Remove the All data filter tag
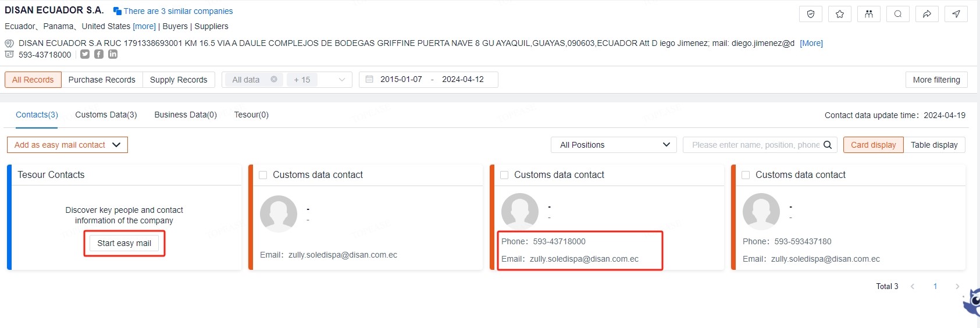 pos(274,80)
